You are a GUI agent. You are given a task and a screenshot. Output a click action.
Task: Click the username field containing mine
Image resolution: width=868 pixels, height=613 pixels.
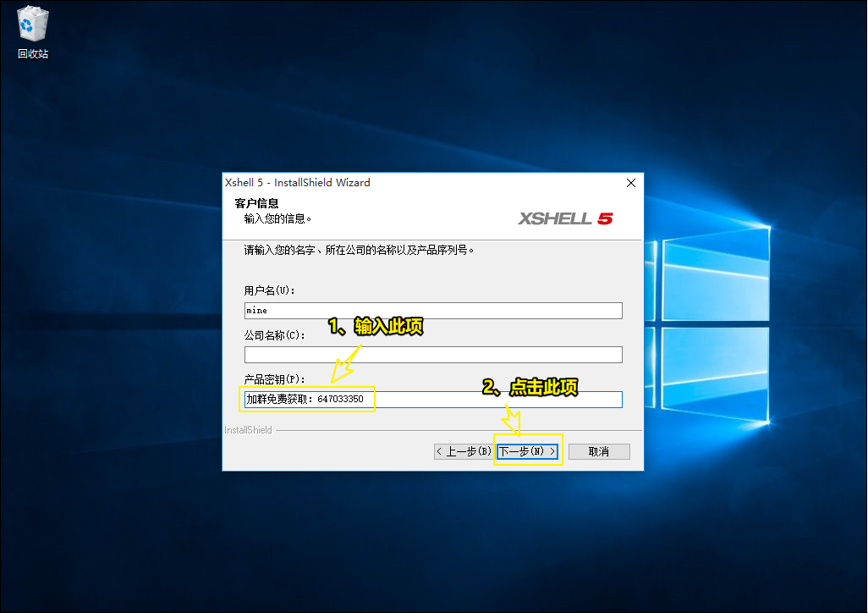[433, 311]
